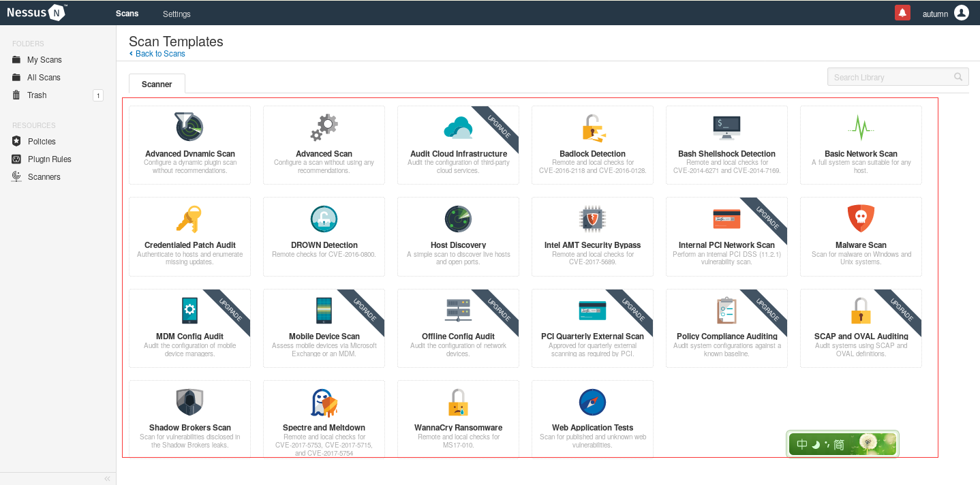980x485 pixels.
Task: Click the Advanced Scan template title
Action: point(324,154)
